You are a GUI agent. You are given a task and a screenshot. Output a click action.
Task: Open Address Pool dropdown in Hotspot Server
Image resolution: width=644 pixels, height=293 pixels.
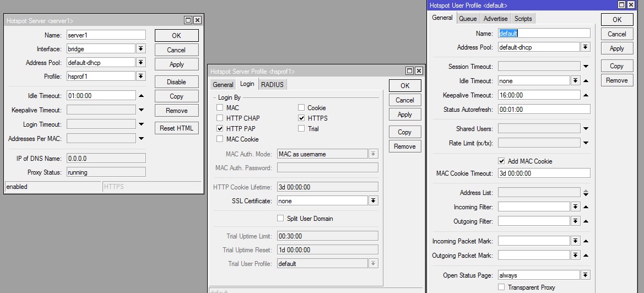(x=141, y=63)
